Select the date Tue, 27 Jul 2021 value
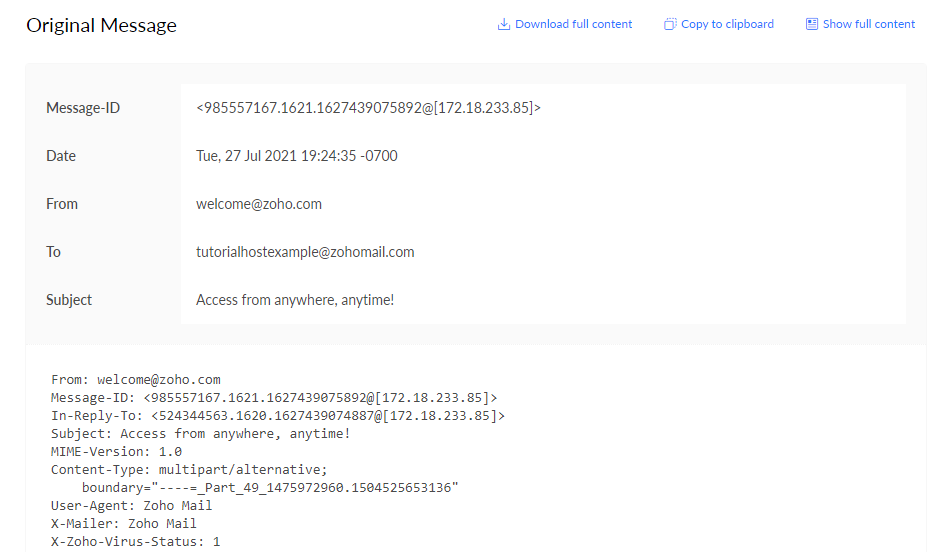 coord(296,156)
